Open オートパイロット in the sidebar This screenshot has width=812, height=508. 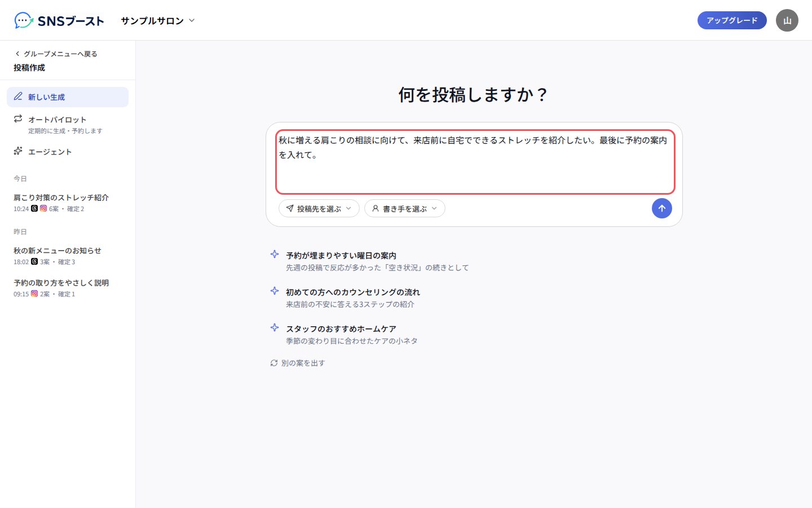pyautogui.click(x=68, y=124)
